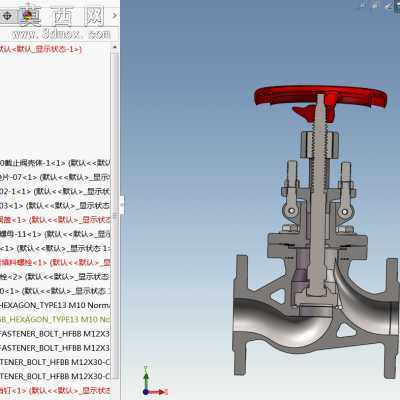The image size is (400, 400).
Task: Expand manager tabs with the chevron arrow
Action: (114, 15)
